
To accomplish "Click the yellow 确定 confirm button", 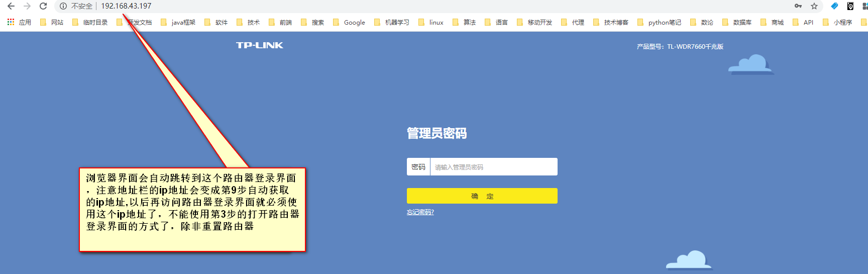I will pyautogui.click(x=482, y=196).
